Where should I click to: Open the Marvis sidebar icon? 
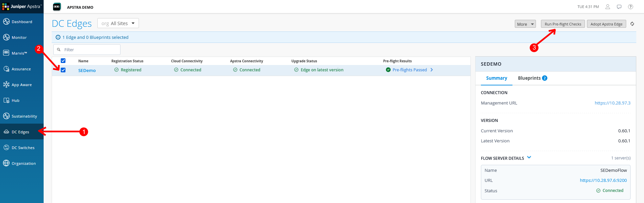(6, 53)
